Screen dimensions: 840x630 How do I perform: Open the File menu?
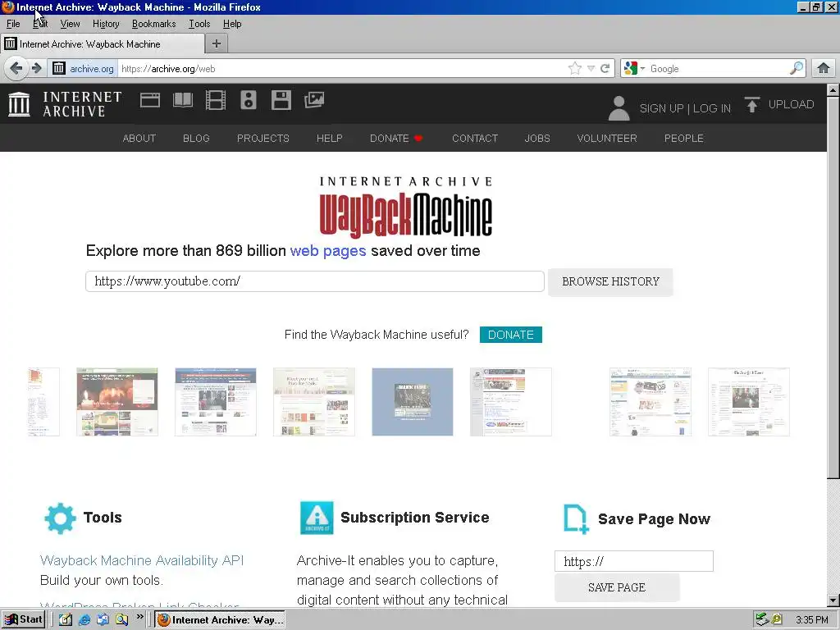tap(13, 24)
